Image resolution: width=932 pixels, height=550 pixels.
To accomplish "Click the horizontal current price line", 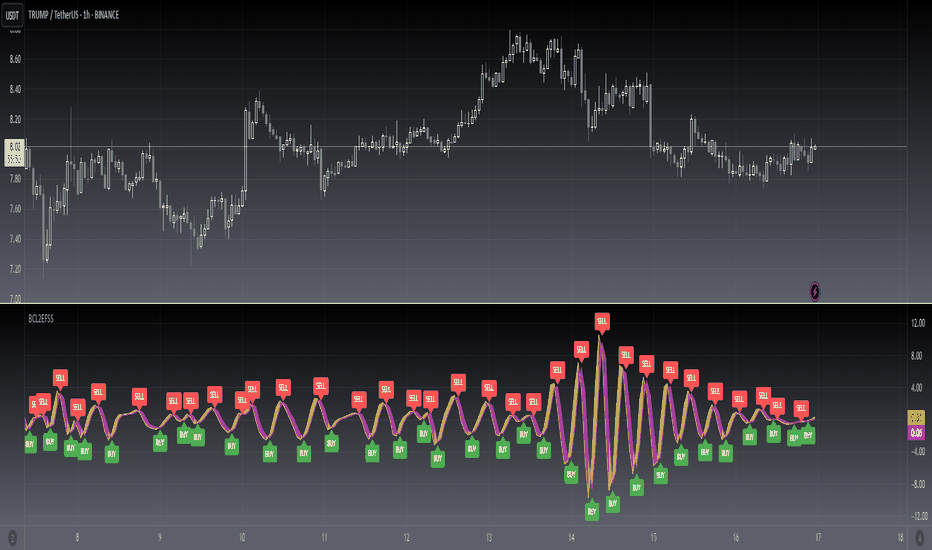I will (x=466, y=146).
